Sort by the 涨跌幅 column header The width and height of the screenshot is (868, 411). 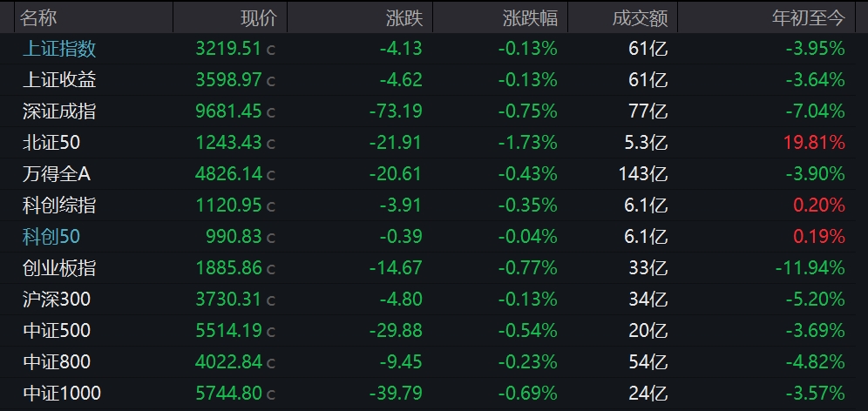(x=530, y=17)
